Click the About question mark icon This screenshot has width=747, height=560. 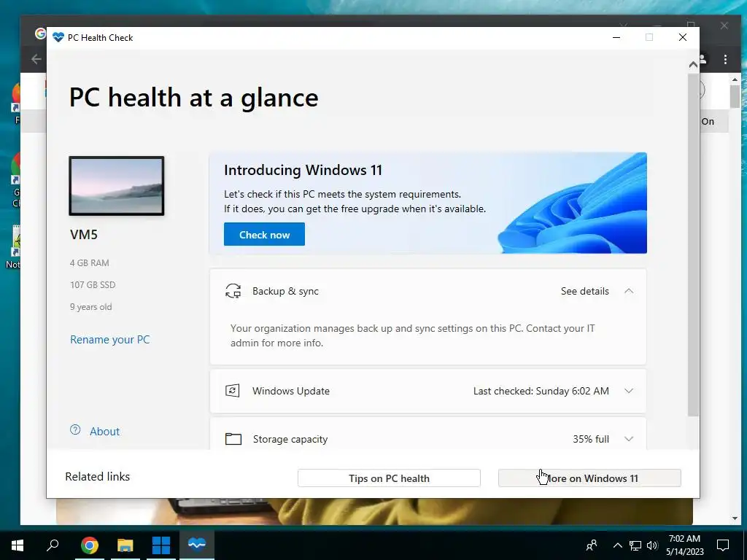(75, 430)
